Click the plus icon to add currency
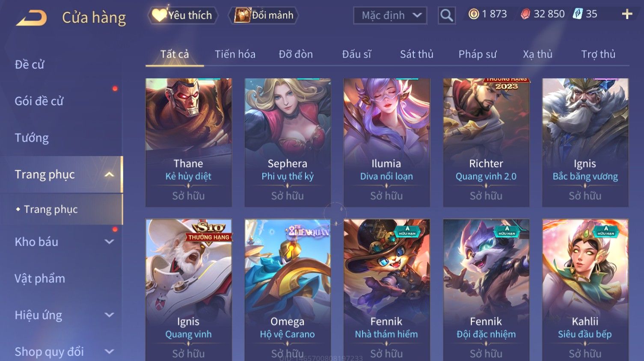 click(x=627, y=14)
